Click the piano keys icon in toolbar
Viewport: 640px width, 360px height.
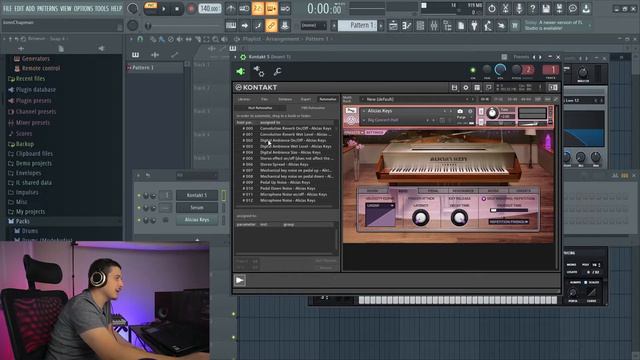[x=231, y=26]
